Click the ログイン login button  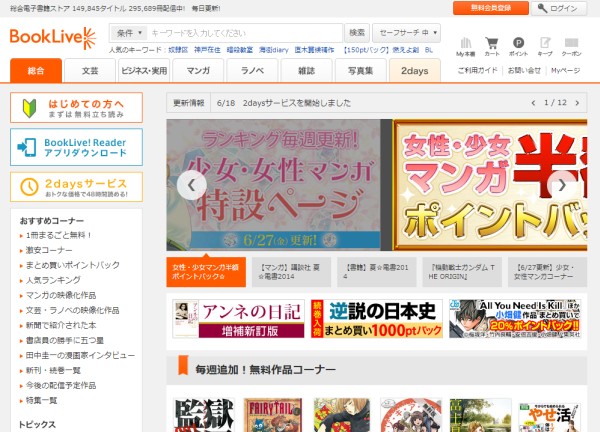[x=558, y=8]
